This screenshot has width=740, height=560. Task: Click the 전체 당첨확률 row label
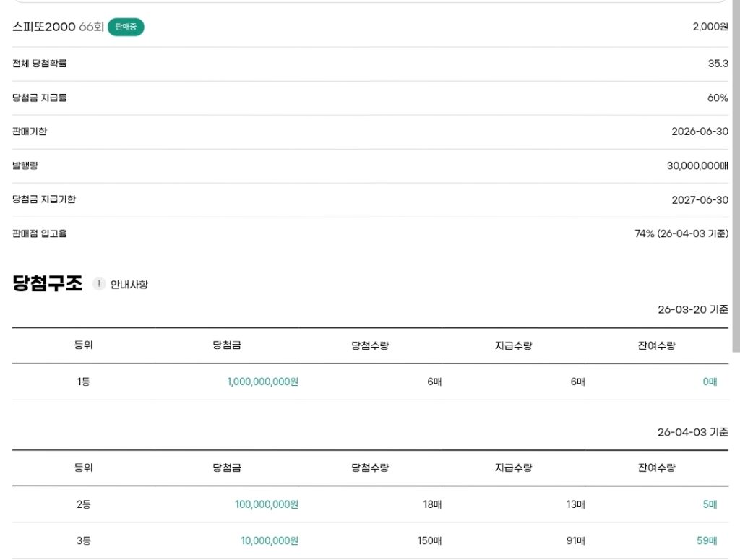click(40, 64)
